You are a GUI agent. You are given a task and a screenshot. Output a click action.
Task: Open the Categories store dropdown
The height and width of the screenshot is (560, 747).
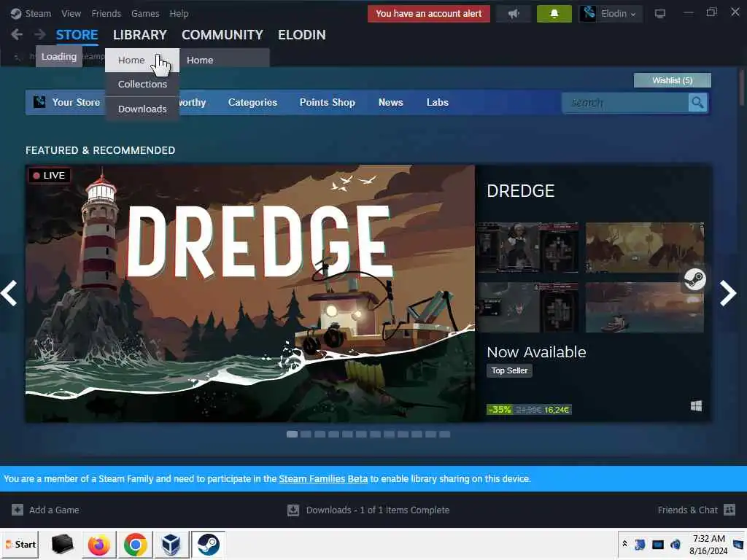click(x=252, y=102)
